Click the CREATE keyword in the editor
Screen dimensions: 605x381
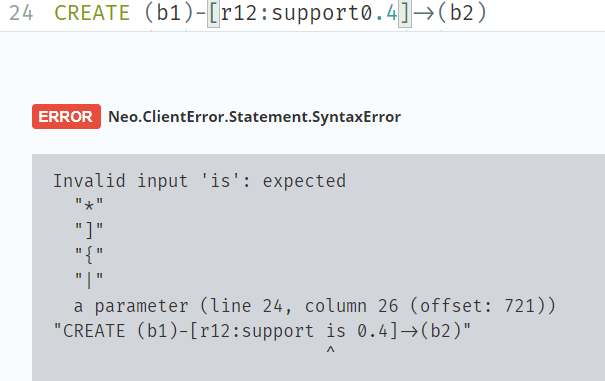(x=92, y=13)
